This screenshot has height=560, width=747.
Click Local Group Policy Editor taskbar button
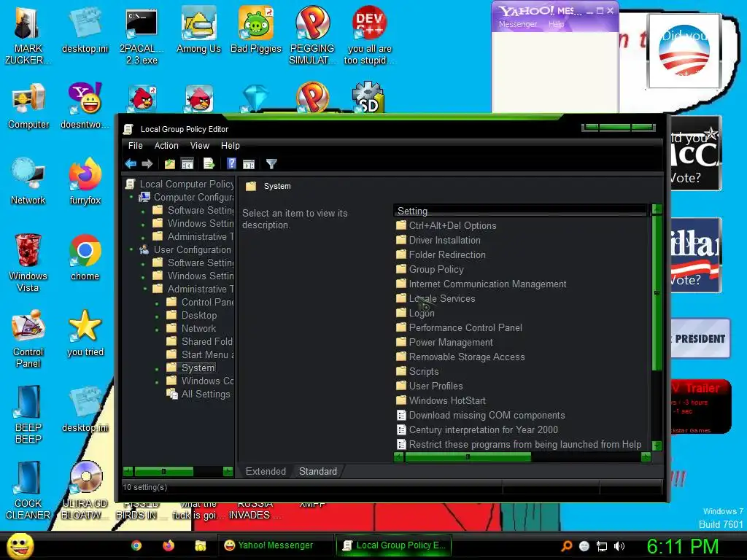(393, 545)
